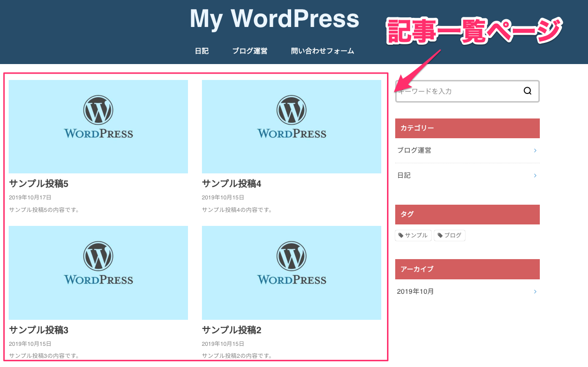Click the サンプル tag icon
Viewport: 588px width, 367px height.
(x=400, y=236)
